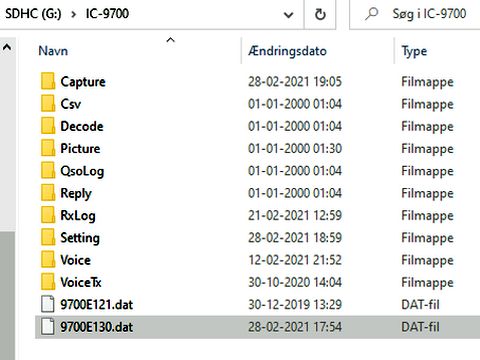Select the Capture folder name
480x360 pixels.
(x=83, y=82)
